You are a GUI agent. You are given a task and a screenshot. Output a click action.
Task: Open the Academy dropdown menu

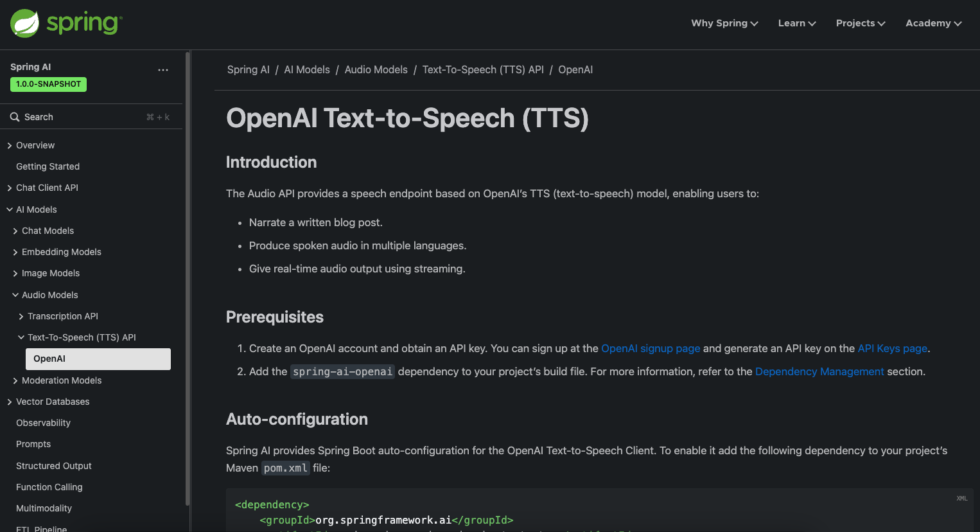933,23
